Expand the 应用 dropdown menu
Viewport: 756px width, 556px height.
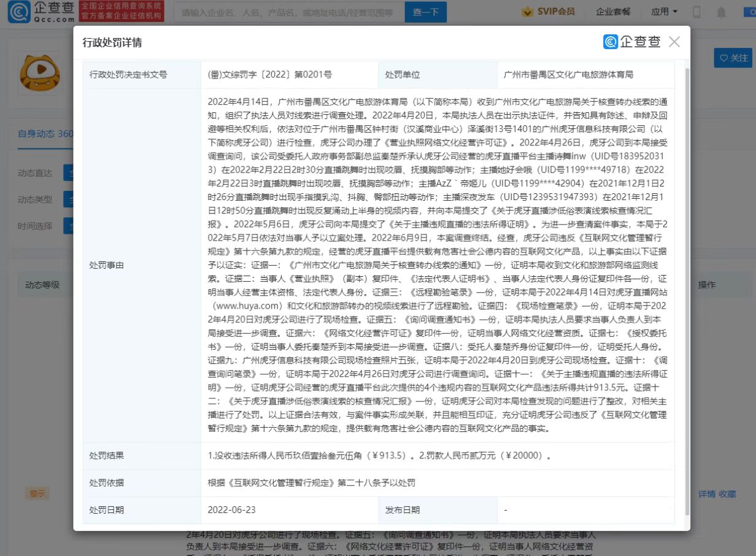click(665, 12)
